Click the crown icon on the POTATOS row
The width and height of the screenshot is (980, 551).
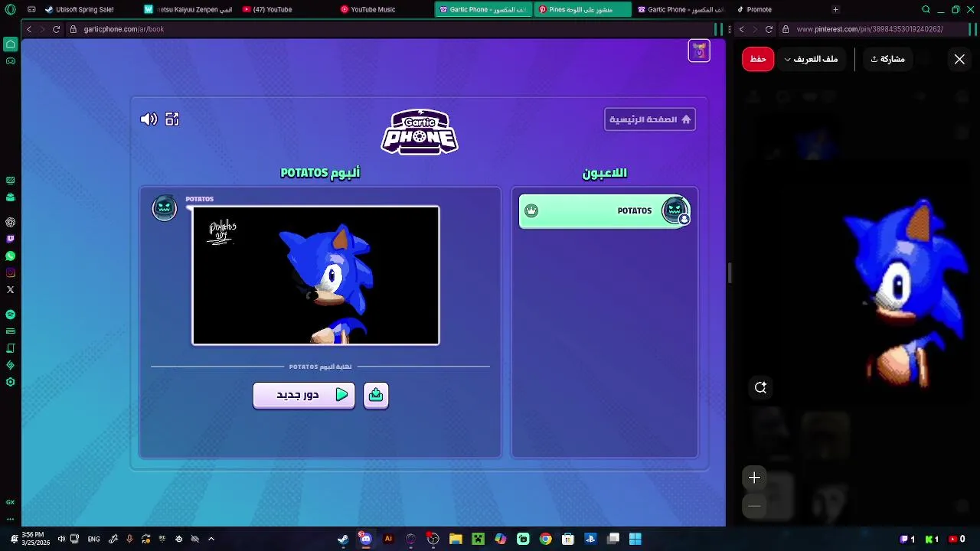pos(531,211)
